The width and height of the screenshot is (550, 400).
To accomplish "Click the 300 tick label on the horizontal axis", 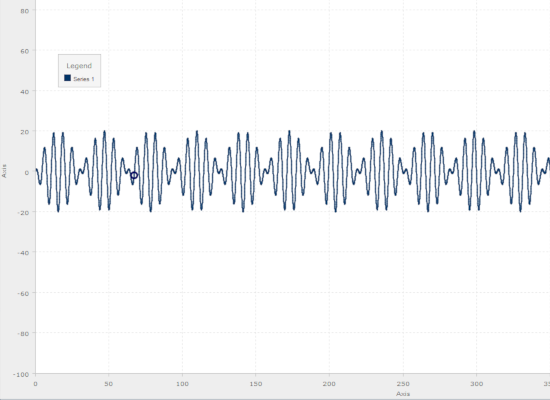I will point(476,384).
